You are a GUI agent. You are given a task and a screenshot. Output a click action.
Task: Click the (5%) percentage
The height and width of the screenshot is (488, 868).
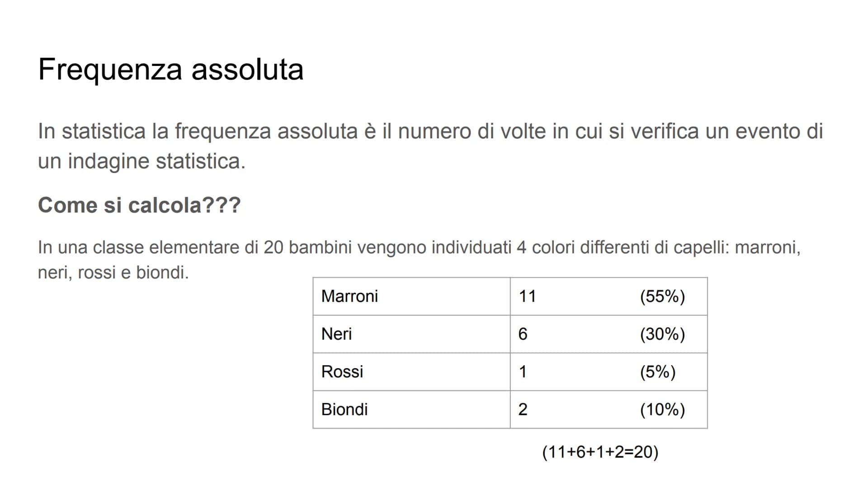click(658, 371)
